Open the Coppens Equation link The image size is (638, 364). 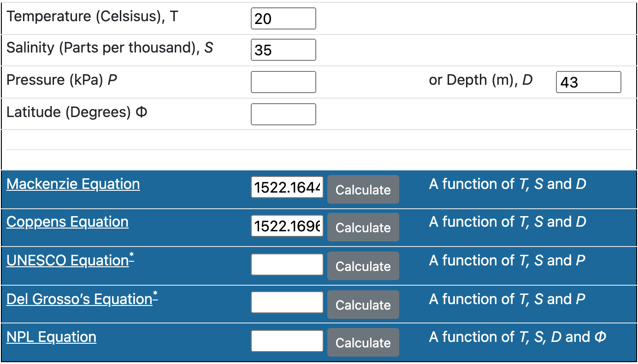click(x=67, y=222)
